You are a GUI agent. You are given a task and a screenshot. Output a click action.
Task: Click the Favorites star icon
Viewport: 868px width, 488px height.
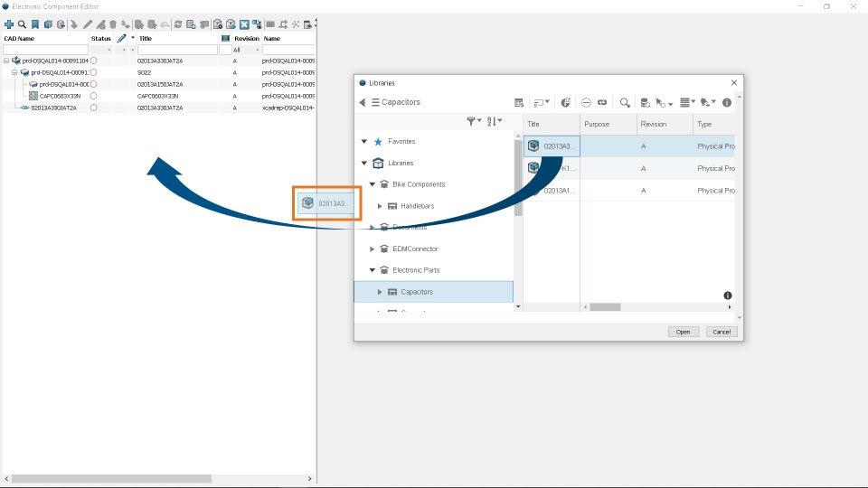click(x=378, y=142)
